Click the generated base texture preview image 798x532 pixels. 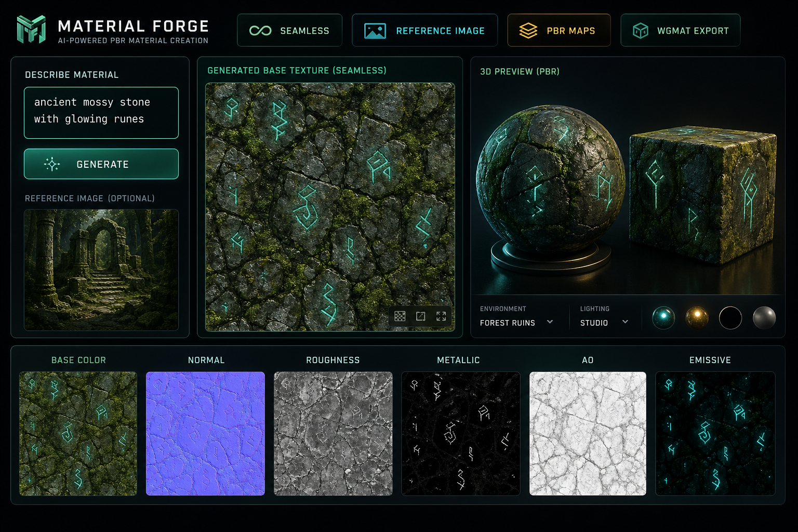pos(330,207)
